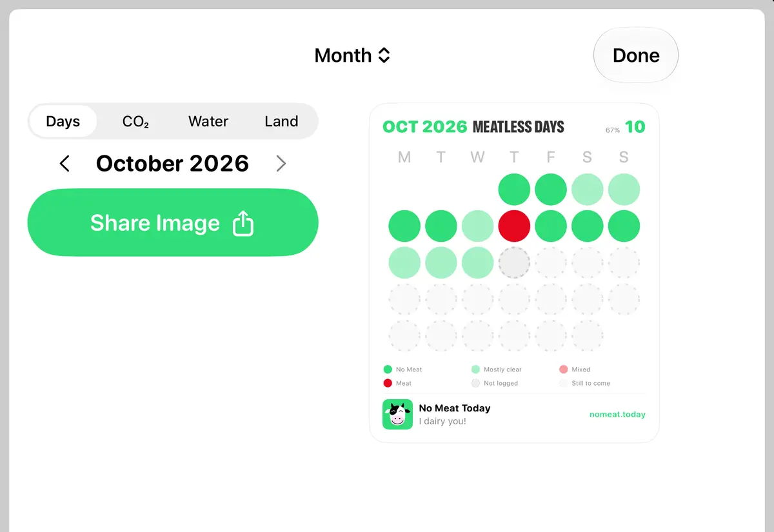Click the share icon on Share Image
774x532 pixels.
click(x=243, y=223)
